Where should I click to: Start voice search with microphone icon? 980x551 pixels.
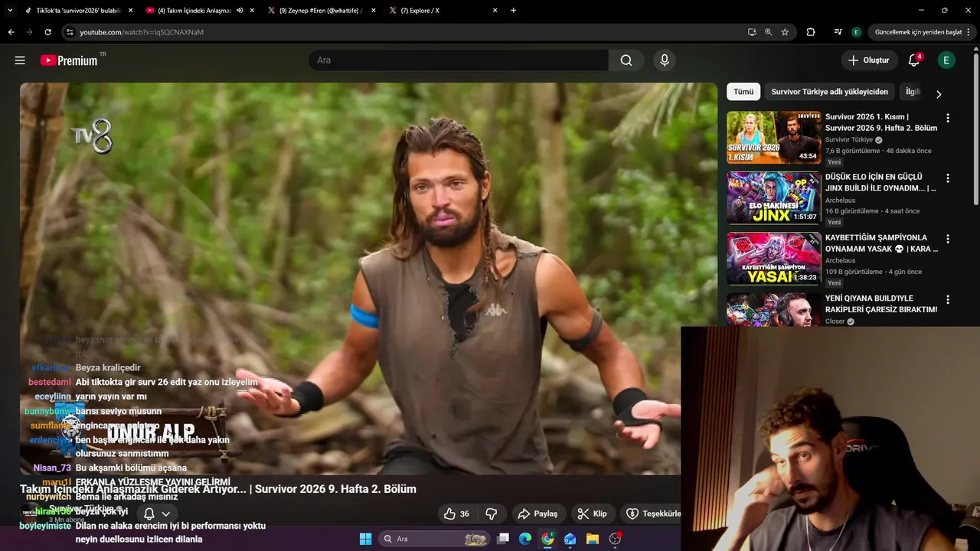[x=665, y=60]
